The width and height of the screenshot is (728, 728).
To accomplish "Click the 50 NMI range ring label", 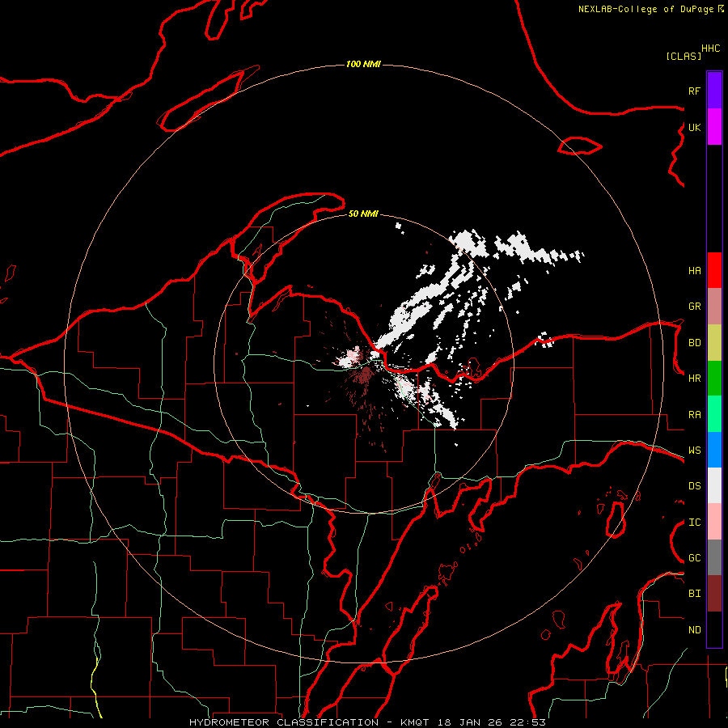I will (x=363, y=214).
